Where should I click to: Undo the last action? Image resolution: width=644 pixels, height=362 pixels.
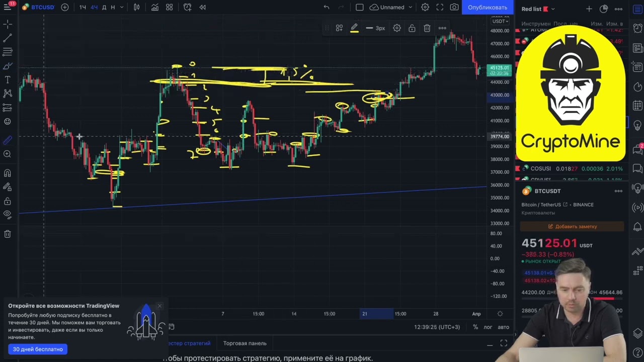coord(327,7)
